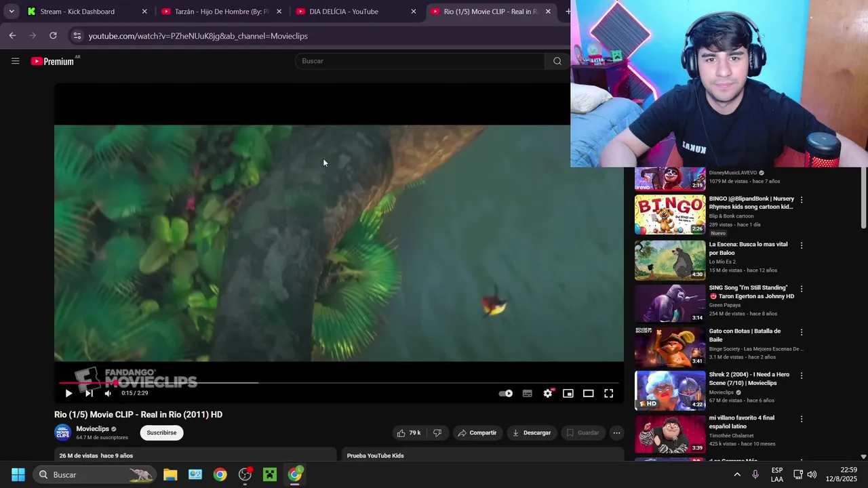
Task: Open options menu for Gato con Botas video
Action: tap(802, 332)
